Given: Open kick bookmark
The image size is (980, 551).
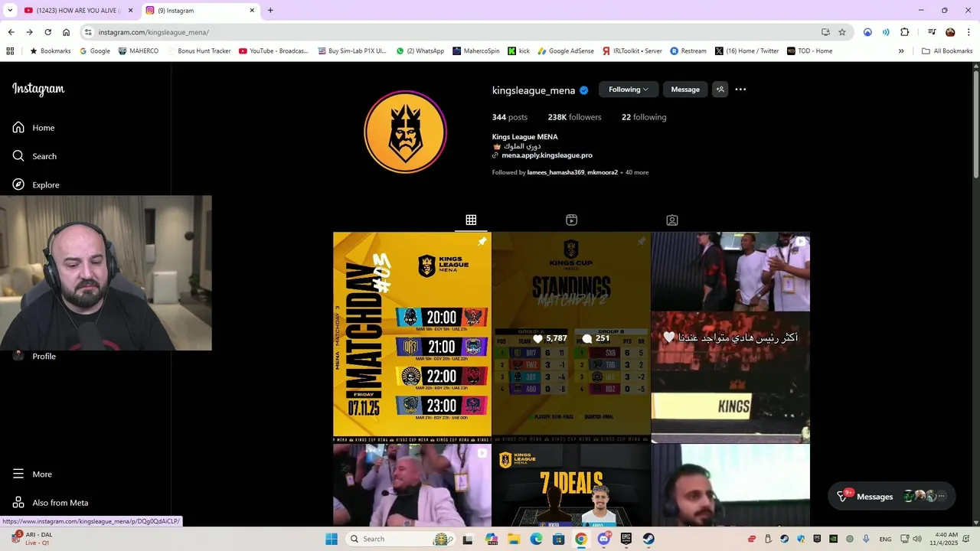Looking at the screenshot, I should pos(519,51).
